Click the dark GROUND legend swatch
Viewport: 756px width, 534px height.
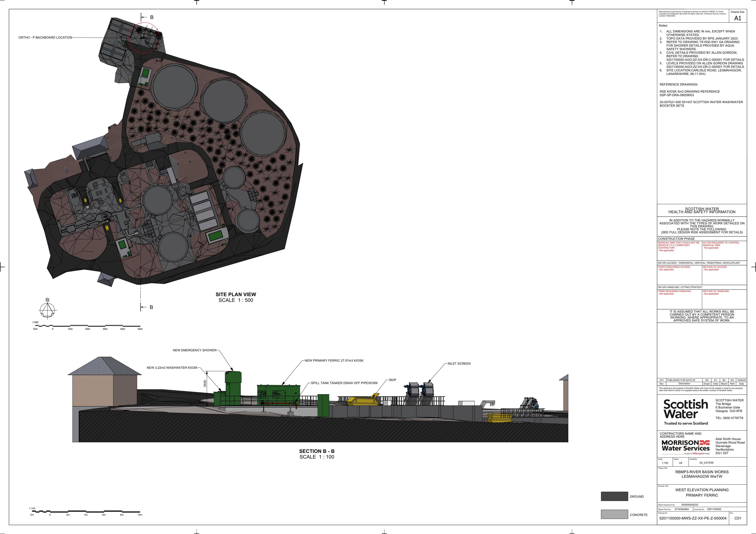point(614,496)
